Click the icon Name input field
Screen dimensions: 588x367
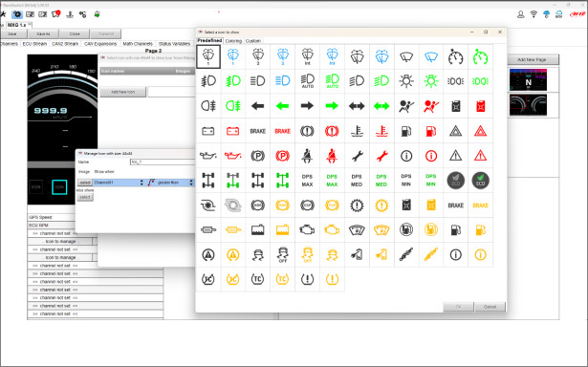coord(163,162)
